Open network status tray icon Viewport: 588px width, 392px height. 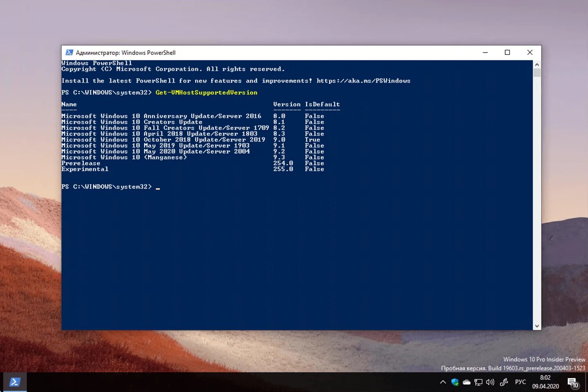[x=478, y=382]
